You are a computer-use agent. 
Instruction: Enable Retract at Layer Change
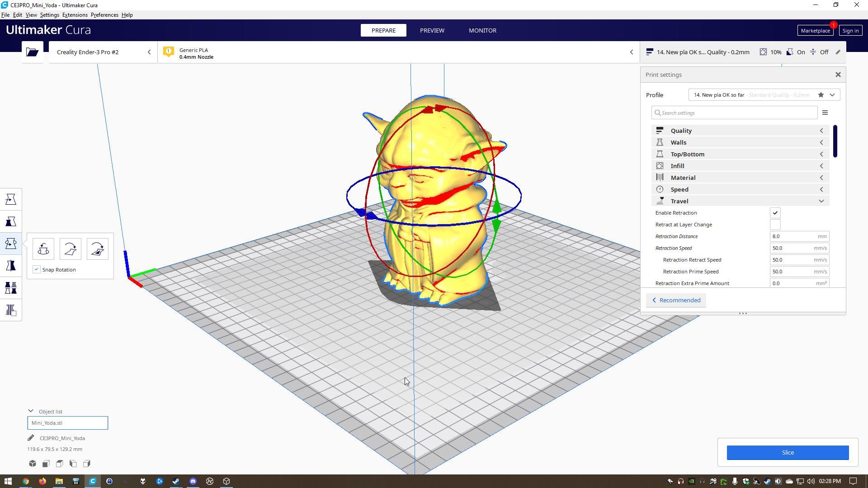pos(775,225)
